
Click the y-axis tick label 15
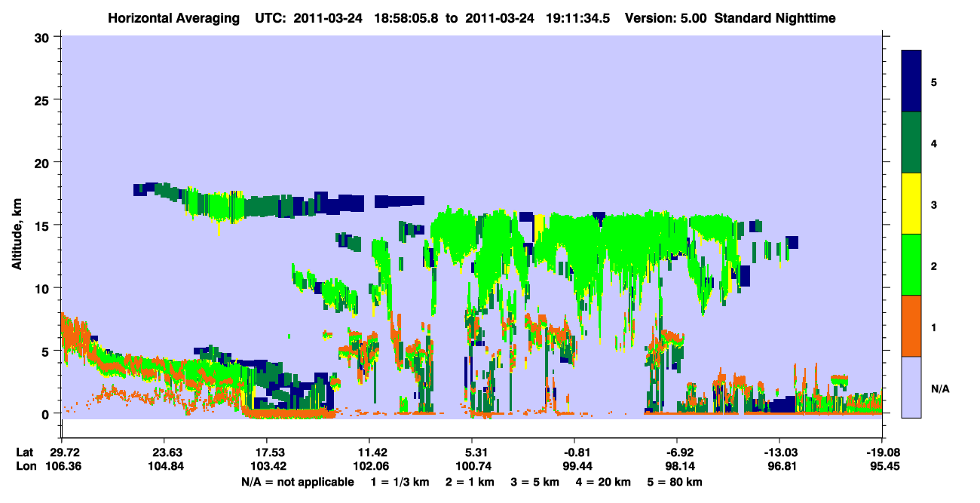(x=44, y=225)
